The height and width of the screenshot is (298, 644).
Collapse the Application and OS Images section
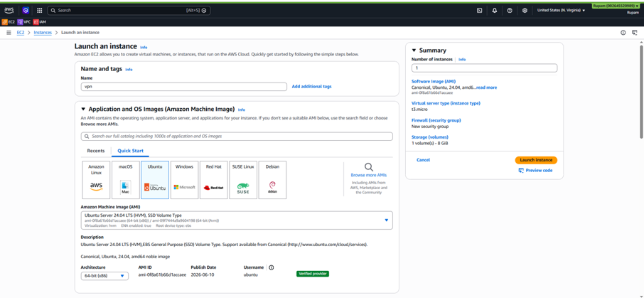(x=83, y=110)
